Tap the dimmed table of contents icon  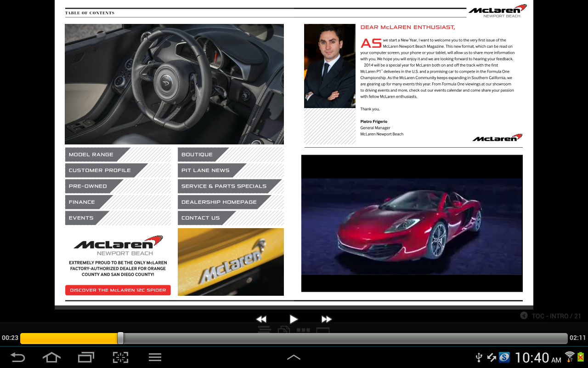(264, 329)
